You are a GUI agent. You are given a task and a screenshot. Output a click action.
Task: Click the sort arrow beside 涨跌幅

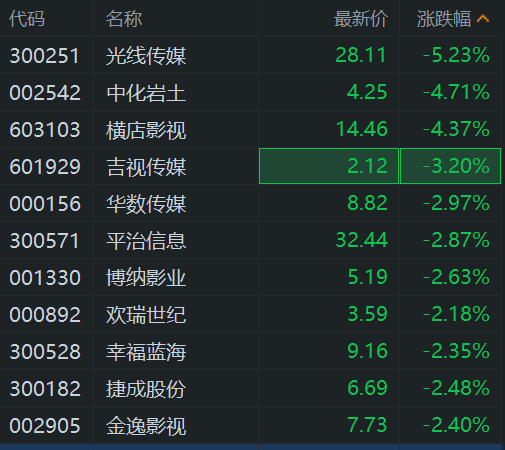(483, 19)
